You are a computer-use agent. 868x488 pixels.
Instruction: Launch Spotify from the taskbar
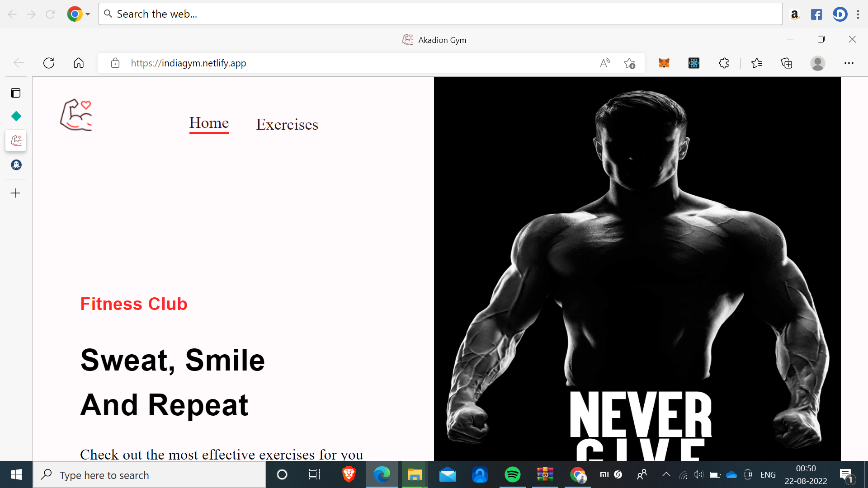(512, 475)
